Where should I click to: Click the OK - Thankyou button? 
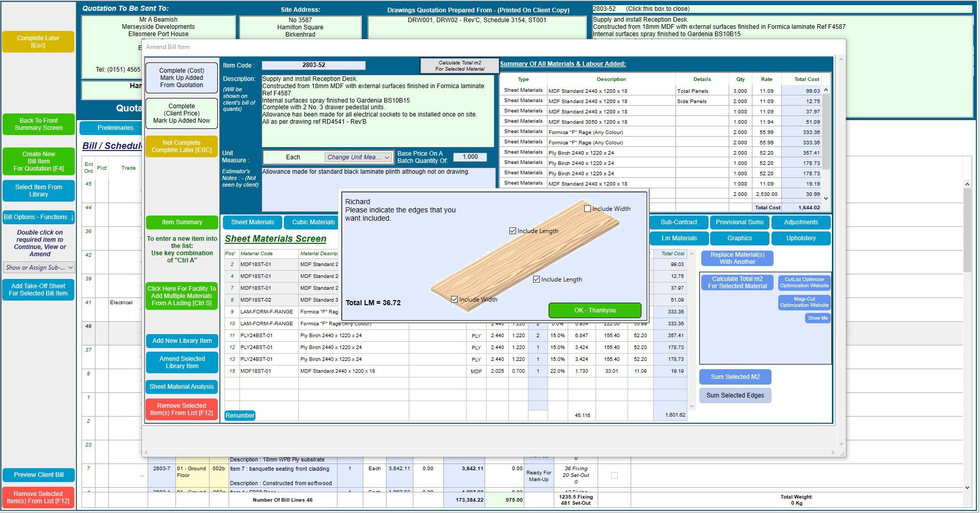click(595, 310)
